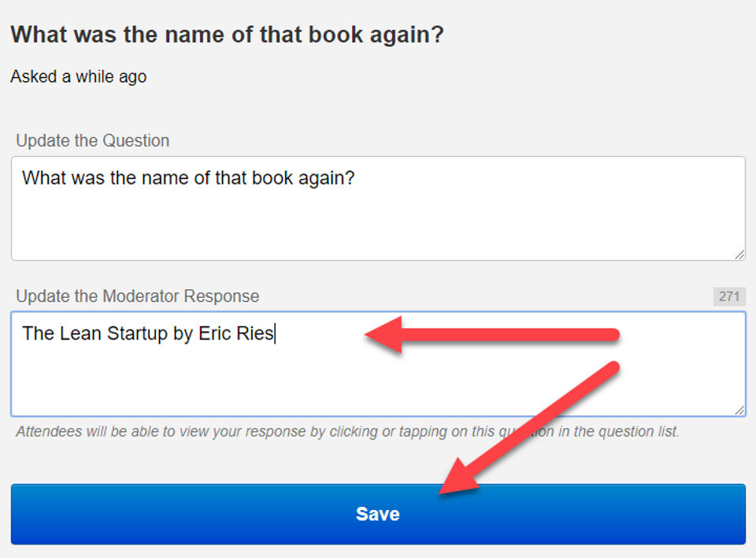This screenshot has width=756, height=558.
Task: Click the bold question heading at top
Action: point(227,35)
